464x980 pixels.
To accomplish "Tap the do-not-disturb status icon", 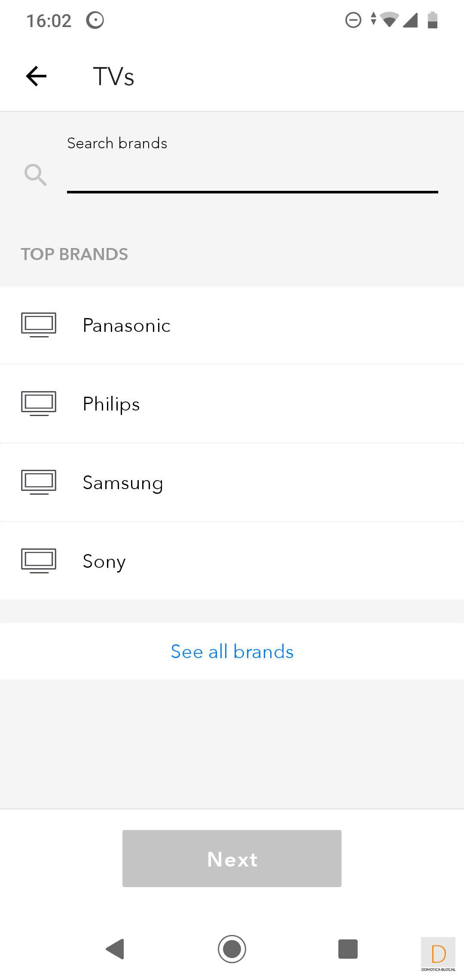I will 353,20.
